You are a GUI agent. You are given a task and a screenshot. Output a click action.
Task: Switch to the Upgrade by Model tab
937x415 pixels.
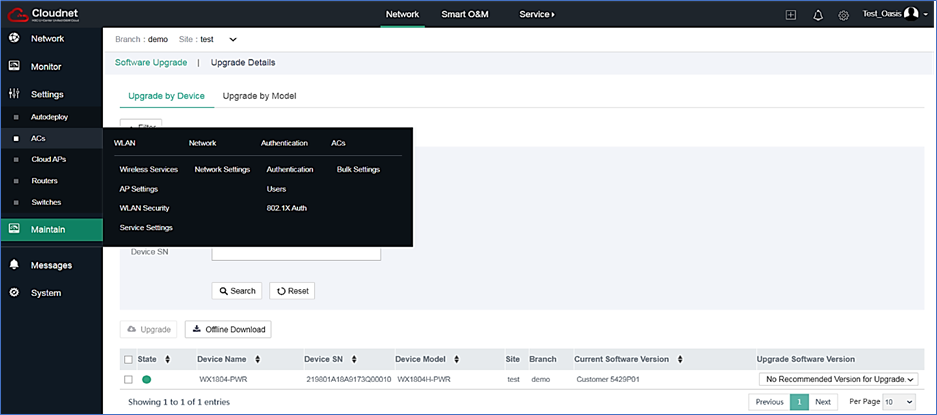[x=259, y=96]
